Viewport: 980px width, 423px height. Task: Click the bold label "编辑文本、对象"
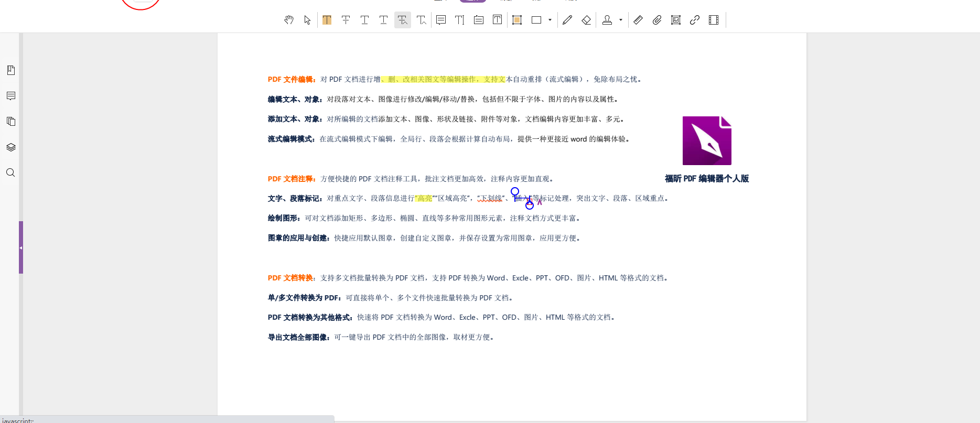tap(294, 100)
